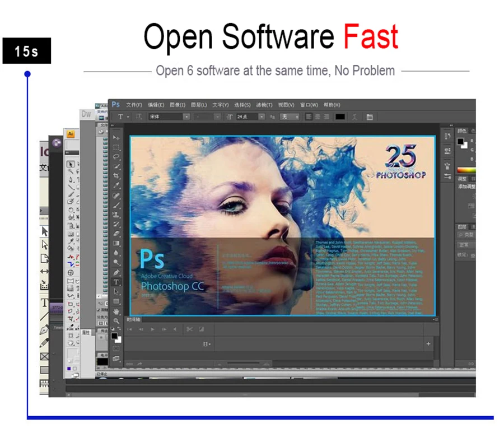Set left text alignment
Screen dimensions: 504x442
pos(309,117)
